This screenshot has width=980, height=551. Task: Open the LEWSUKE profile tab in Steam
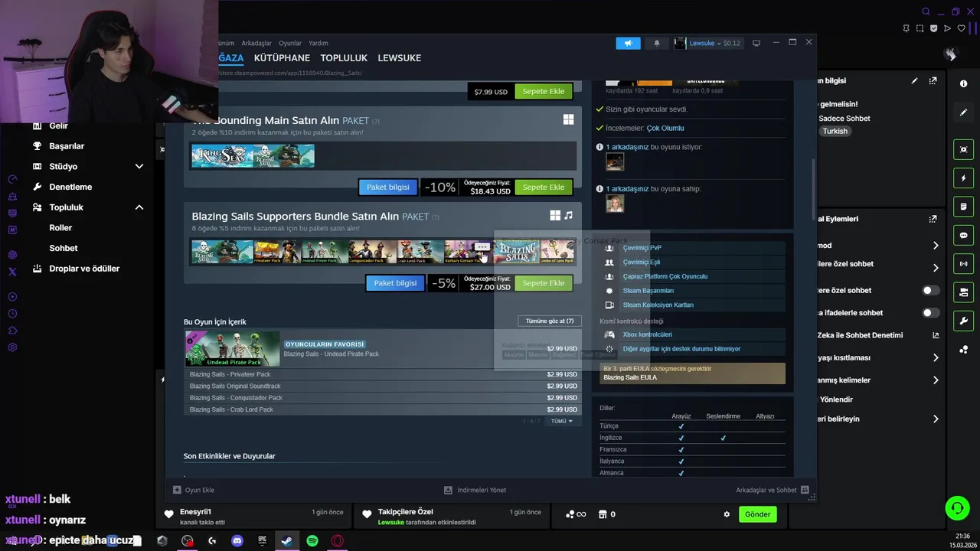[x=399, y=58]
